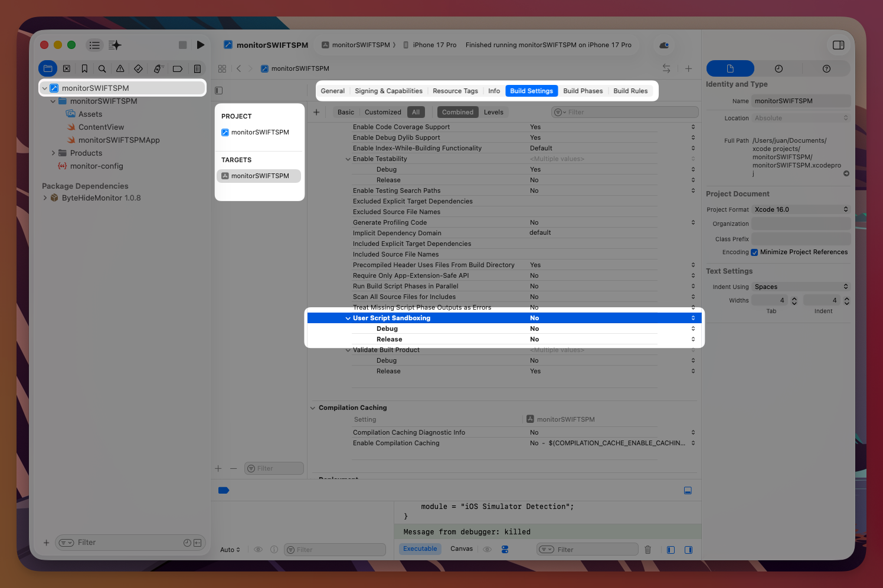Collapse the User Script Sandboxing setting
This screenshot has height=588, width=883.
tap(348, 318)
